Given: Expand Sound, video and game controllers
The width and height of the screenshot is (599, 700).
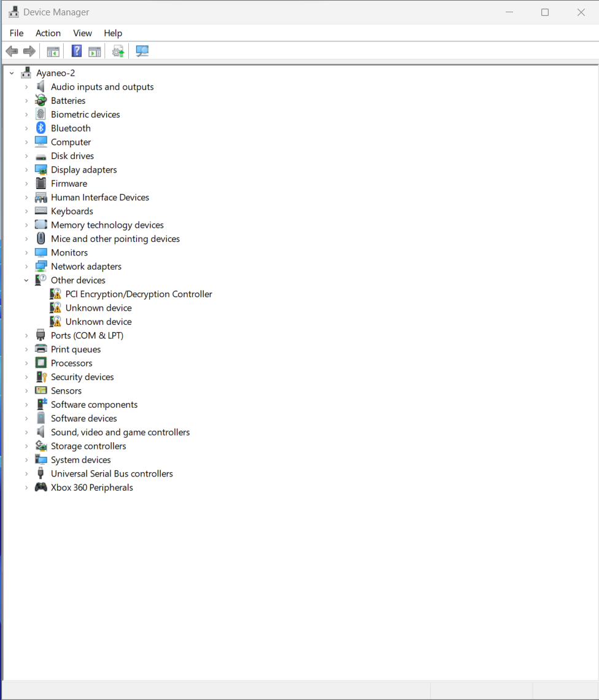Looking at the screenshot, I should tap(26, 432).
